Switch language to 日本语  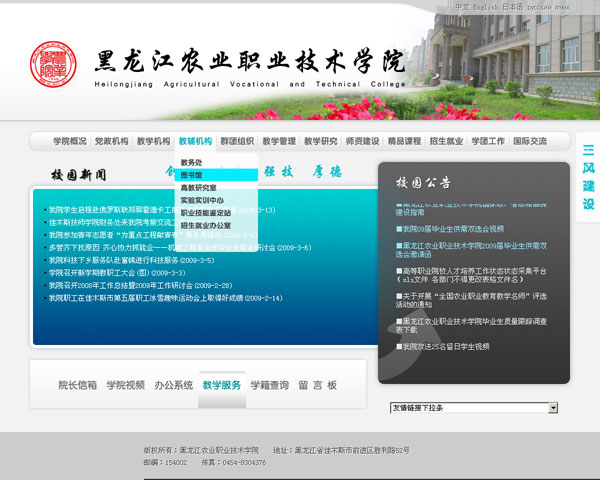coord(512,7)
